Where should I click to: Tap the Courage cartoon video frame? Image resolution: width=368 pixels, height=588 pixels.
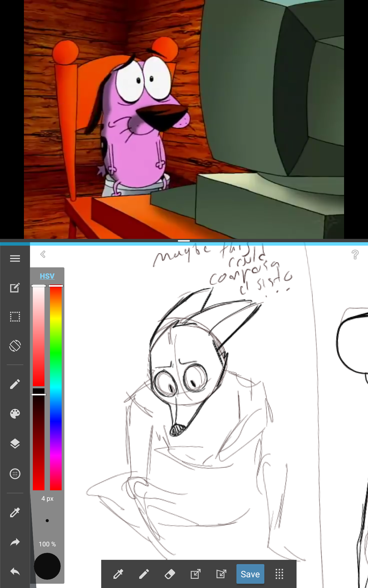184,119
